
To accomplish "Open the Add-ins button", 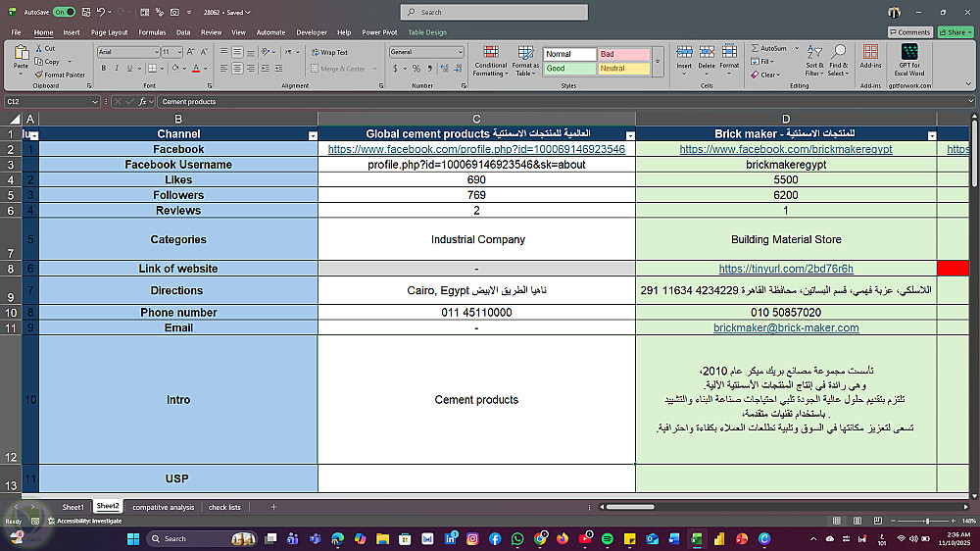I will (870, 56).
